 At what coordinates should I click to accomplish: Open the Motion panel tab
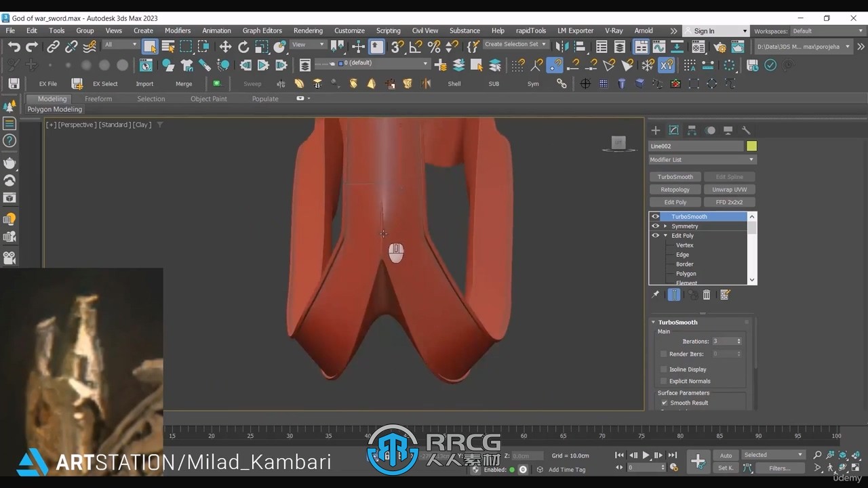click(x=710, y=130)
